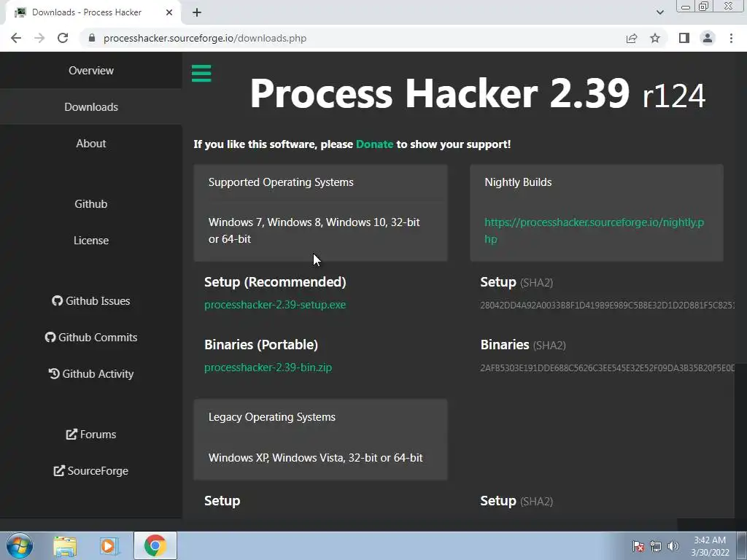The height and width of the screenshot is (560, 747).
Task: Close the Downloads - Process Hacker tab
Action: pyautogui.click(x=169, y=12)
